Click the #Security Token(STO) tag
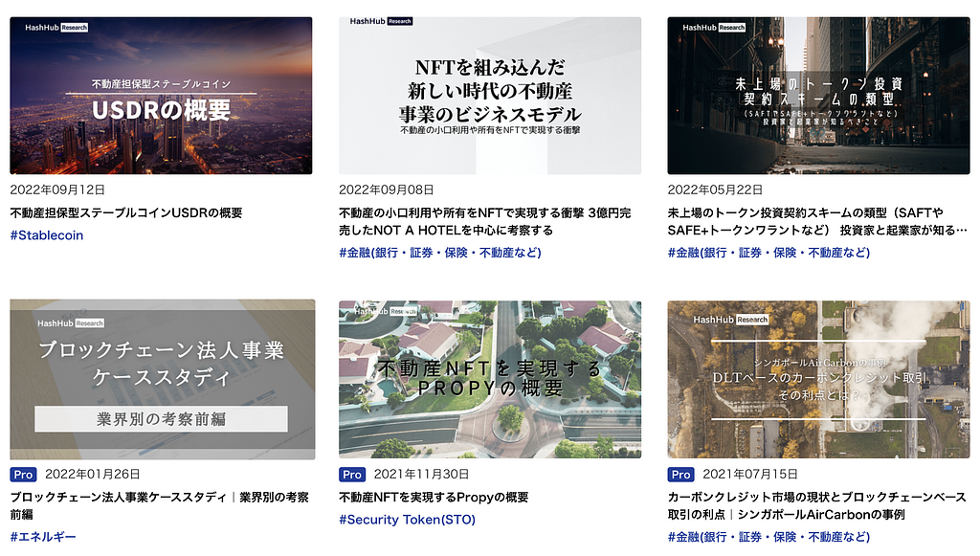Screen dimensions: 980x556 coord(407,520)
